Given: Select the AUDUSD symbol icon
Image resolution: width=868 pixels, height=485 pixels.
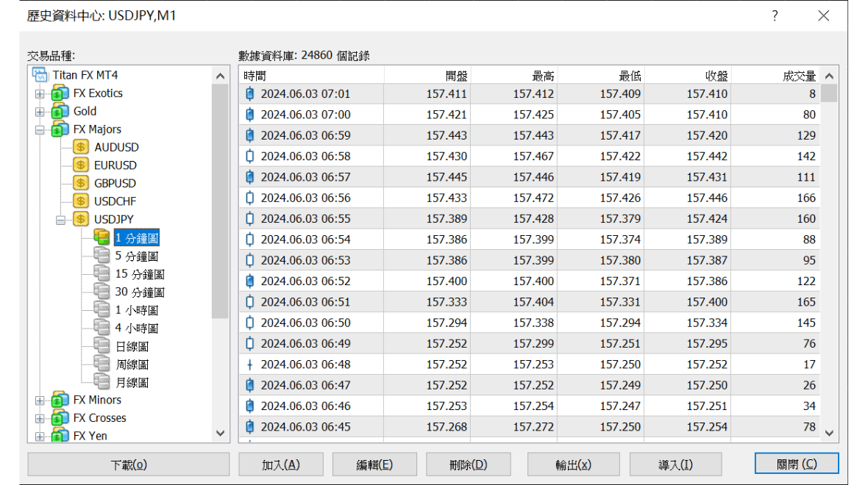Looking at the screenshot, I should 81,147.
